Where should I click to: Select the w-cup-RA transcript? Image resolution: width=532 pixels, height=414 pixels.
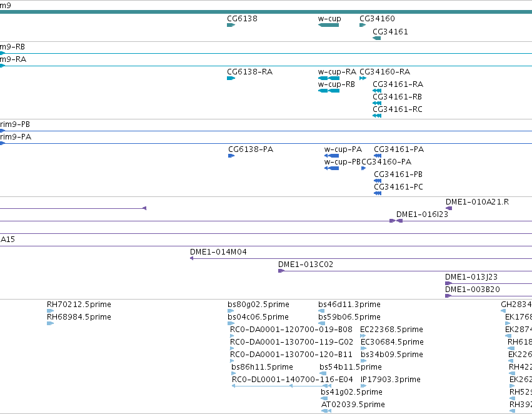coord(329,78)
